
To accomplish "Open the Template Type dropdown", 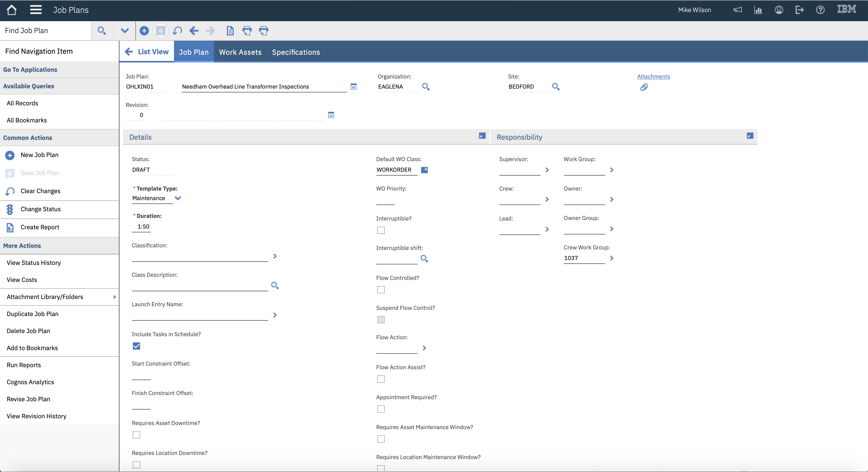I will click(x=178, y=198).
